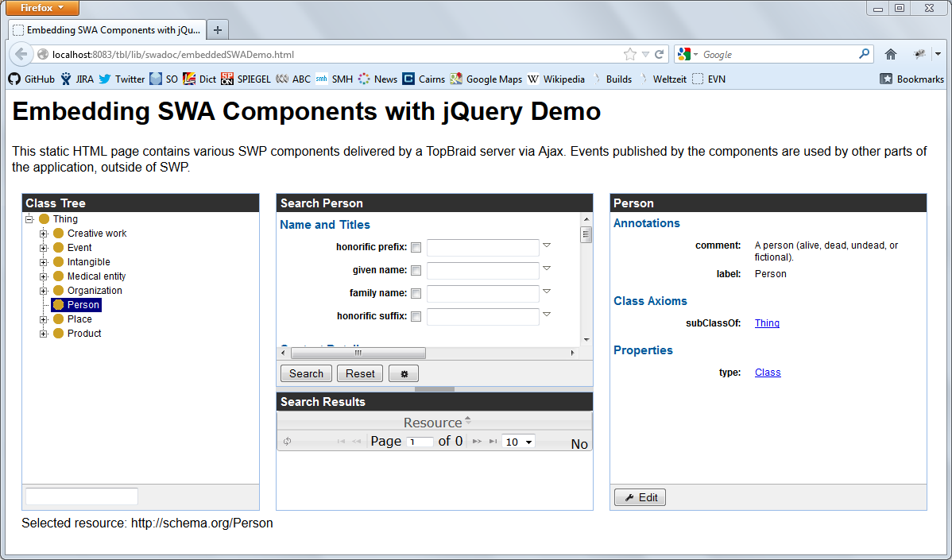The width and height of the screenshot is (952, 560).
Task: Open a new browser tab
Action: click(x=217, y=30)
